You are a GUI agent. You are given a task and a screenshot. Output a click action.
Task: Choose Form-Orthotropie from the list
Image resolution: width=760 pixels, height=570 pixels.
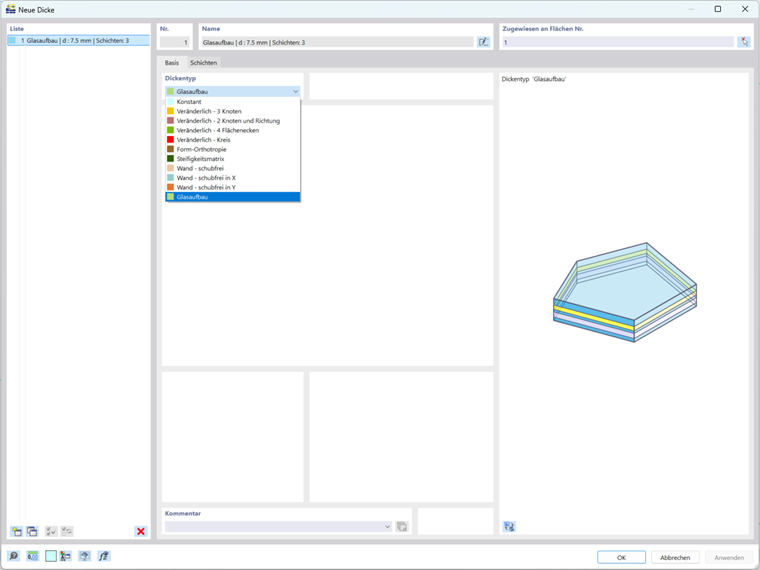click(233, 149)
